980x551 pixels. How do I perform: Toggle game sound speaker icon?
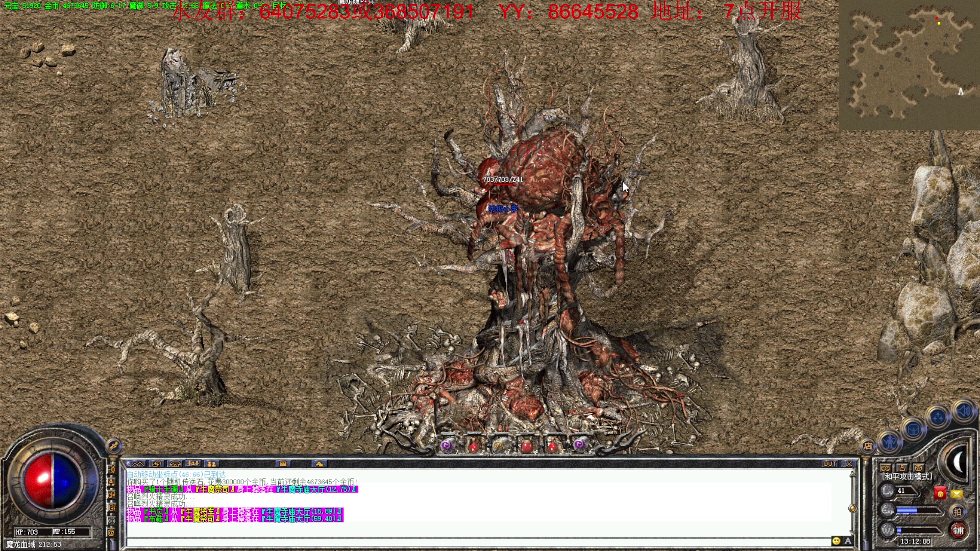pos(963,411)
